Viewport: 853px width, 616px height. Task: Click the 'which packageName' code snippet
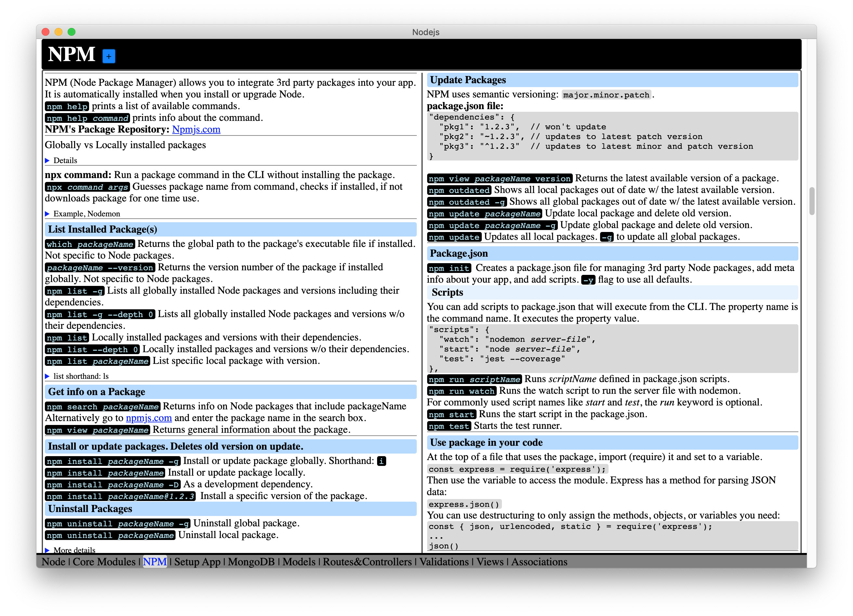click(x=90, y=244)
